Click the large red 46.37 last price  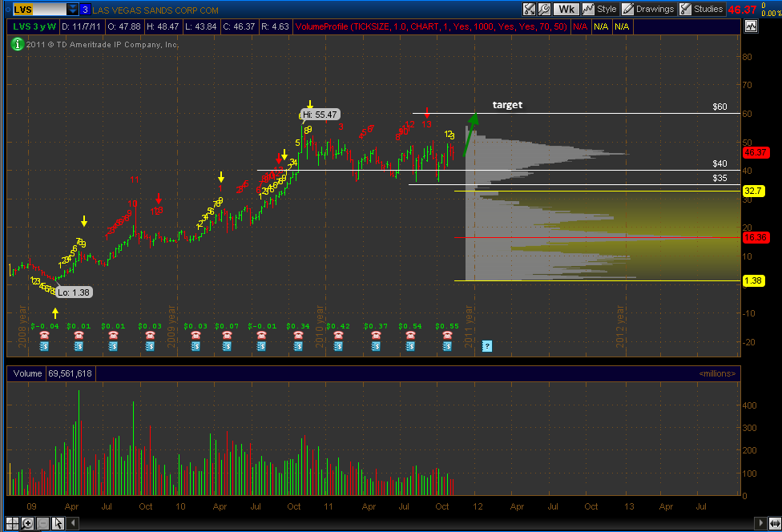(x=742, y=10)
